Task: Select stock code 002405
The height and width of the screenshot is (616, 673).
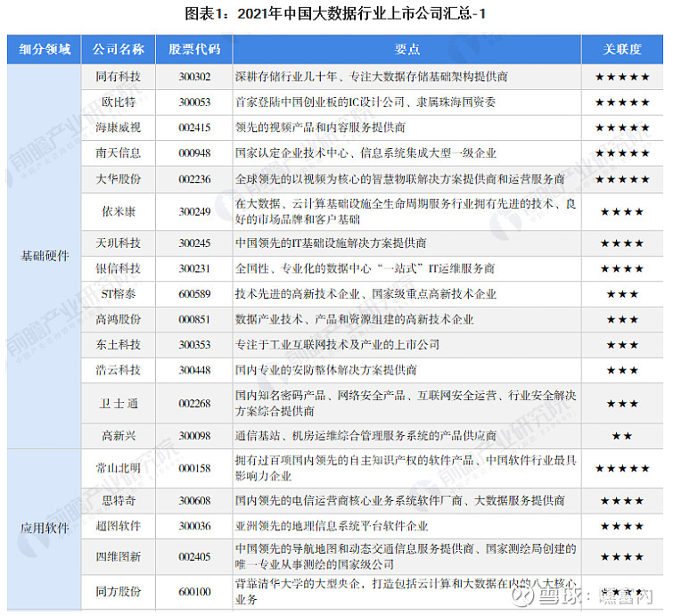Action: click(x=194, y=557)
